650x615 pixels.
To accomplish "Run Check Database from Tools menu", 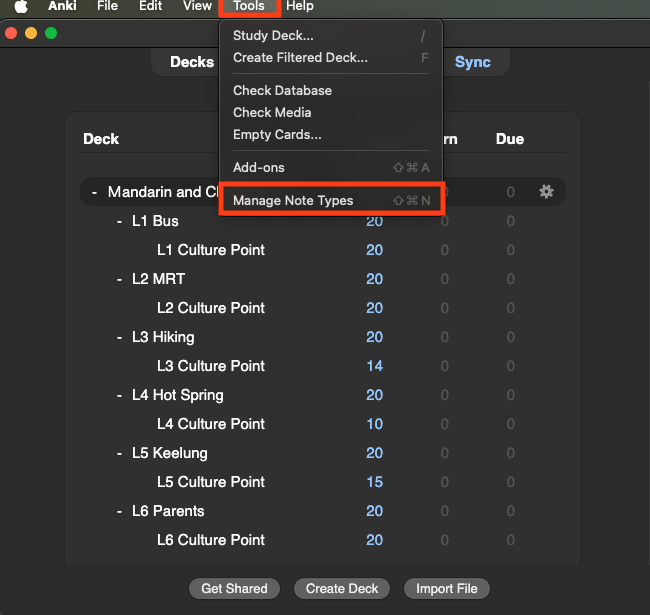I will [x=282, y=90].
